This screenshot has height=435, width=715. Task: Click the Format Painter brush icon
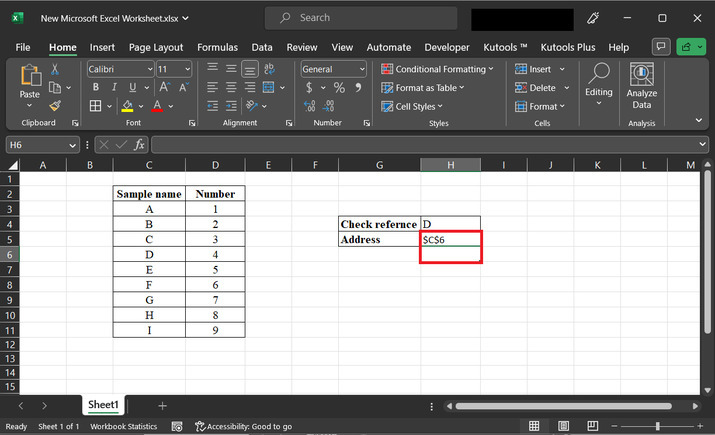(x=55, y=105)
